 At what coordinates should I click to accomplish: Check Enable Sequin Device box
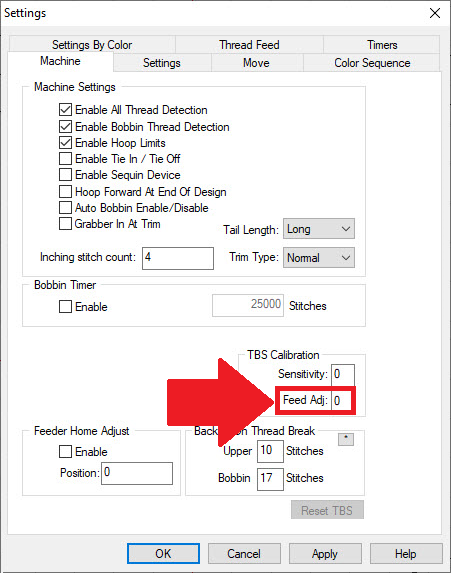pyautogui.click(x=65, y=175)
